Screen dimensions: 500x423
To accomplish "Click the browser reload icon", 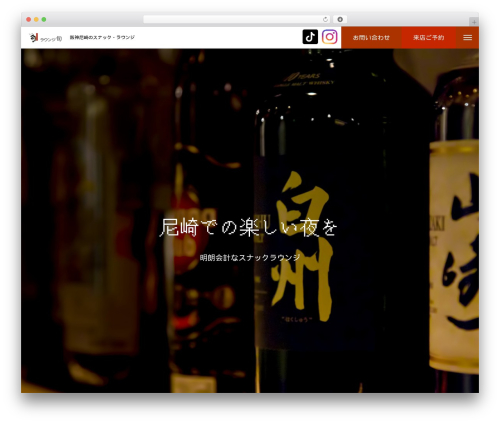I will (325, 19).
